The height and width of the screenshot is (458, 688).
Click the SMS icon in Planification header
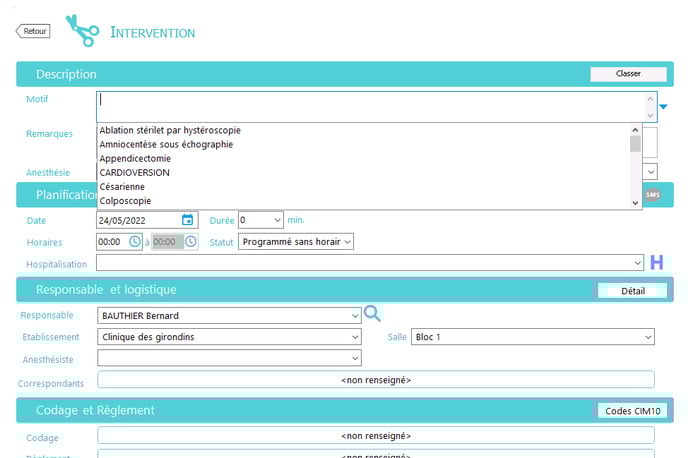652,194
